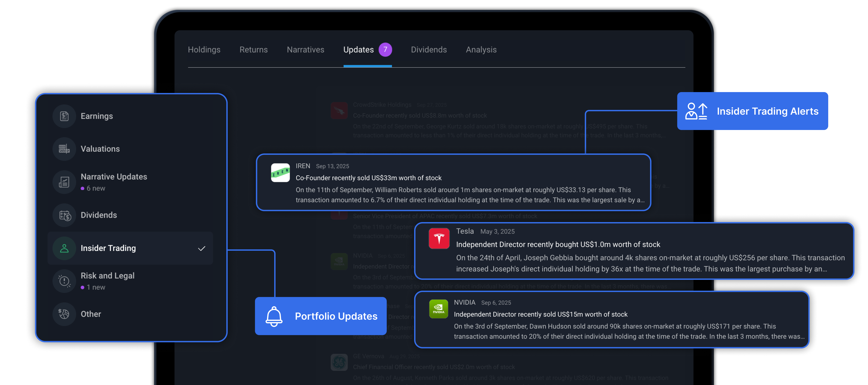
Task: Click the Risk and Legal alert icon
Action: click(64, 281)
